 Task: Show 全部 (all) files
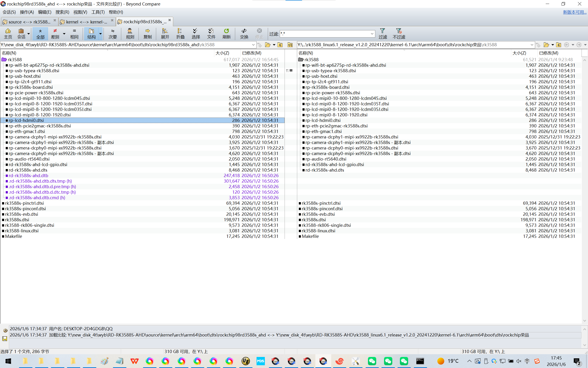pyautogui.click(x=40, y=34)
